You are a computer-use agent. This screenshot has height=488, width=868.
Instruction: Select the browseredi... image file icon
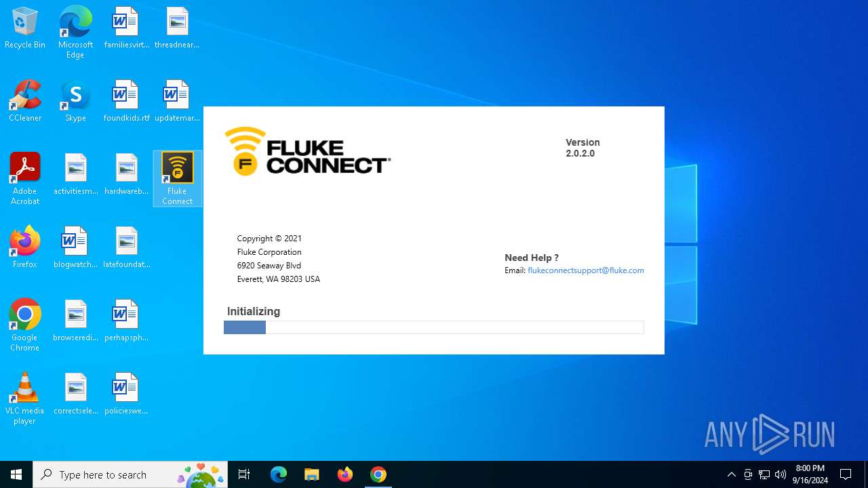(75, 321)
